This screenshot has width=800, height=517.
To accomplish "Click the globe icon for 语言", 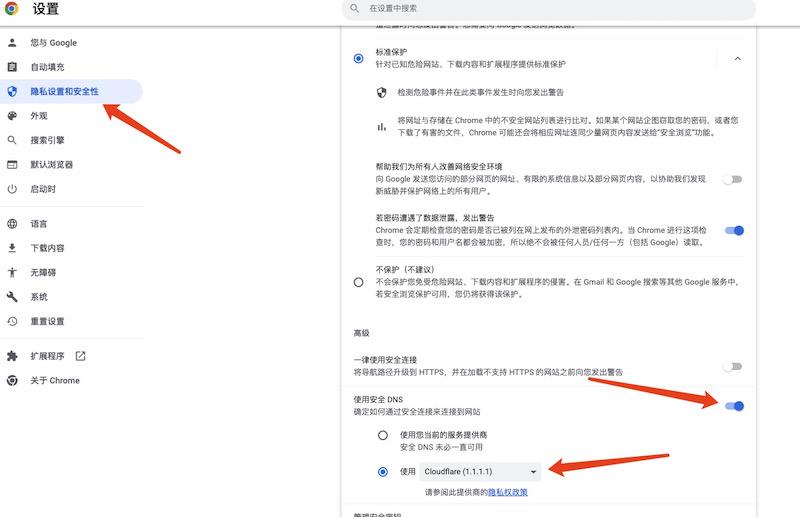I will tap(12, 224).
